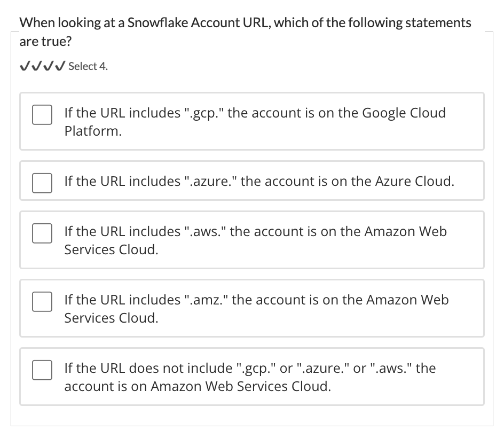Image resolution: width=504 pixels, height=438 pixels.
Task: Check the ".gcp." Google Cloud Platform option
Action: [42, 114]
